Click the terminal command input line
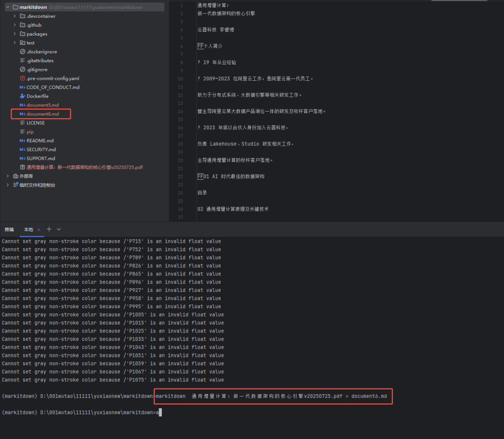The image size is (504, 439). point(161,412)
